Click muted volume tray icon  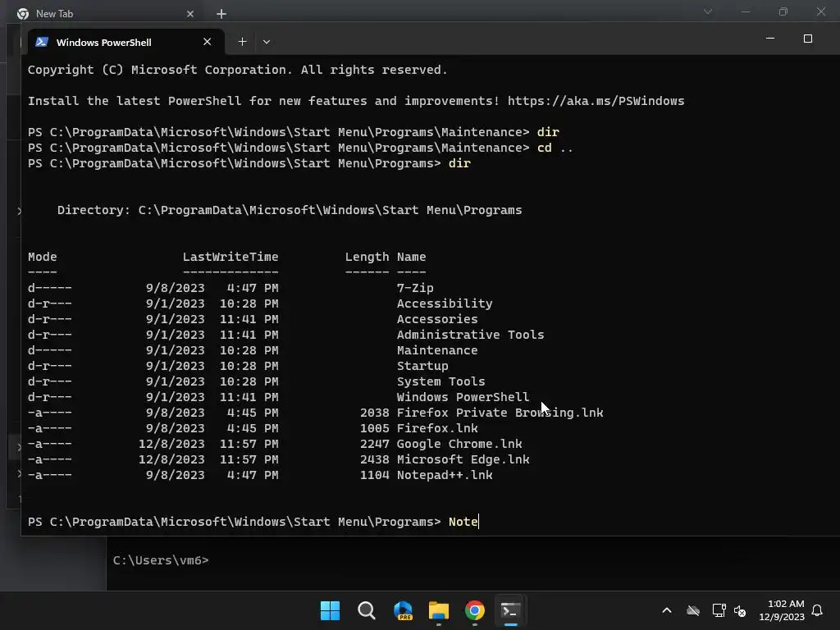click(x=740, y=610)
